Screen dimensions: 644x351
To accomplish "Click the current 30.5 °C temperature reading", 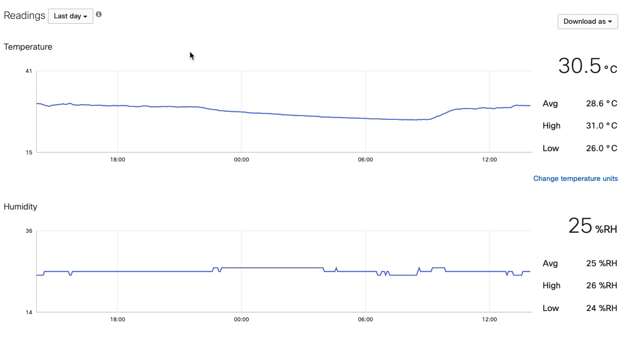I will point(587,66).
